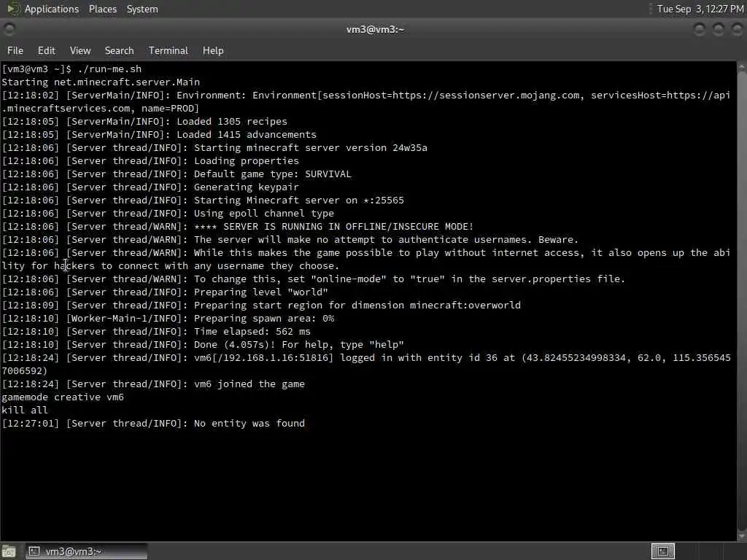
Task: Click the clock showing Tue Sep 3, 12:27 PM
Action: 700,9
